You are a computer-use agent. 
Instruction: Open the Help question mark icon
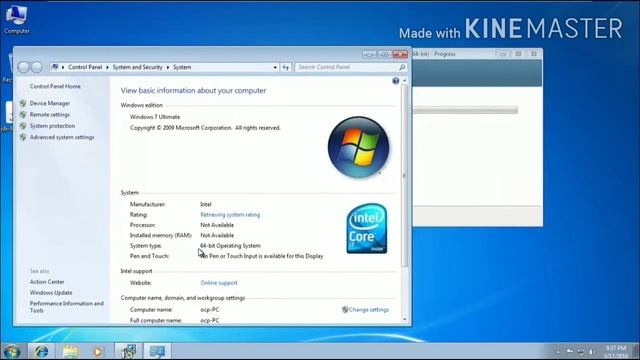point(396,81)
